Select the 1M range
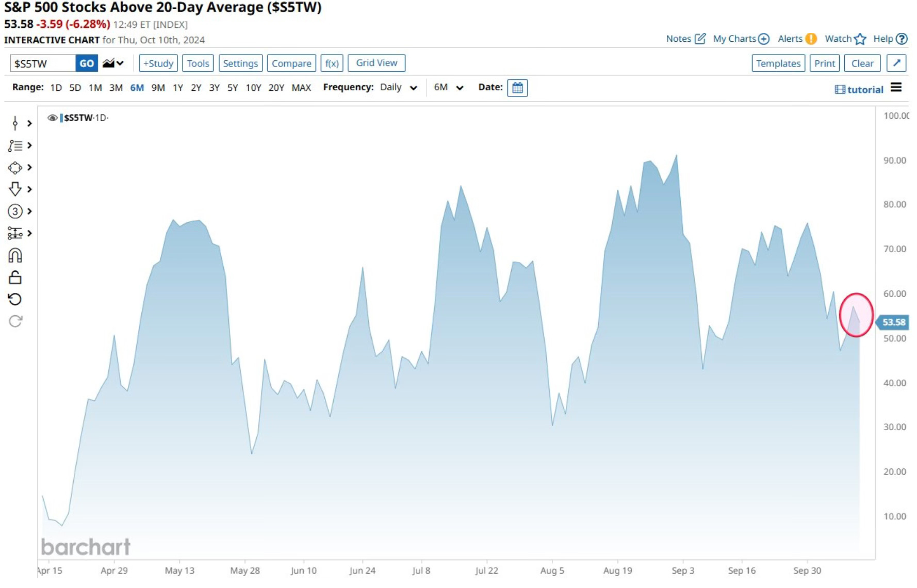 (95, 88)
